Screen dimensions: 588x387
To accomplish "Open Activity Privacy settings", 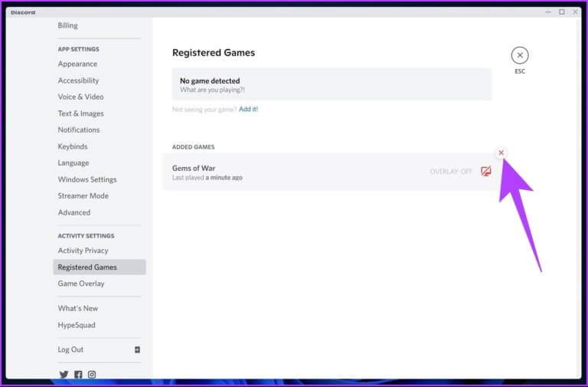I will pos(83,251).
